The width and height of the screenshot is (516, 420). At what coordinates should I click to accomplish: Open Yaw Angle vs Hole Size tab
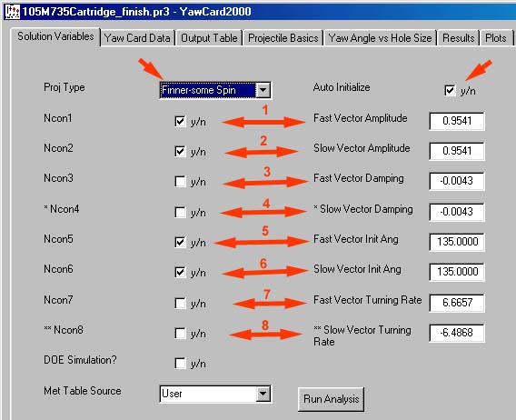pos(380,38)
